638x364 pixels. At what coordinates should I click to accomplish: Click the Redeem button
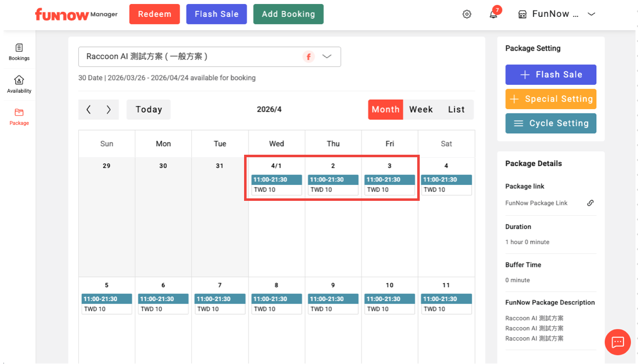(x=154, y=14)
